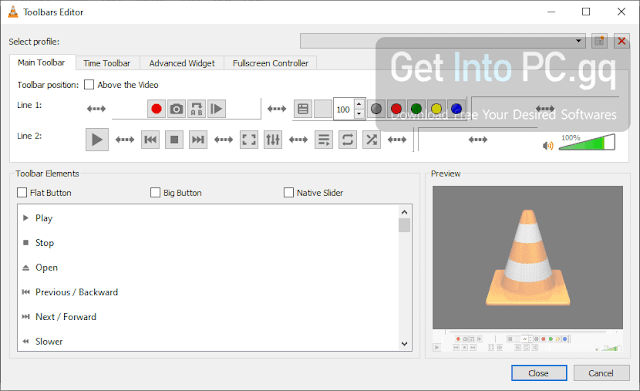This screenshot has height=391, width=640.
Task: Click the green circle teletext button
Action: tap(416, 109)
